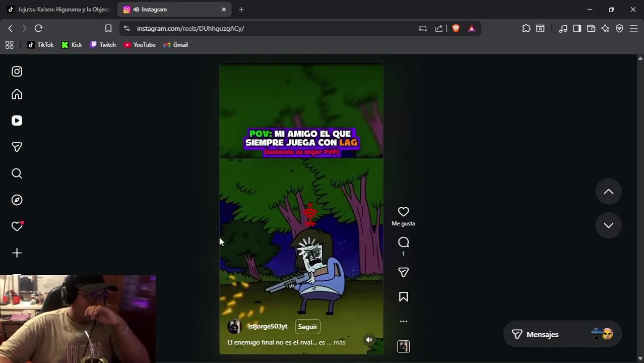Click the Create plus icon in sidebar

17,253
